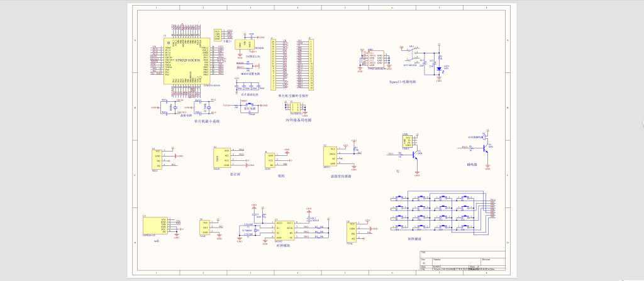This screenshot has width=644, height=281.
Task: Click the buzzer transistor symbol
Action: (485, 147)
